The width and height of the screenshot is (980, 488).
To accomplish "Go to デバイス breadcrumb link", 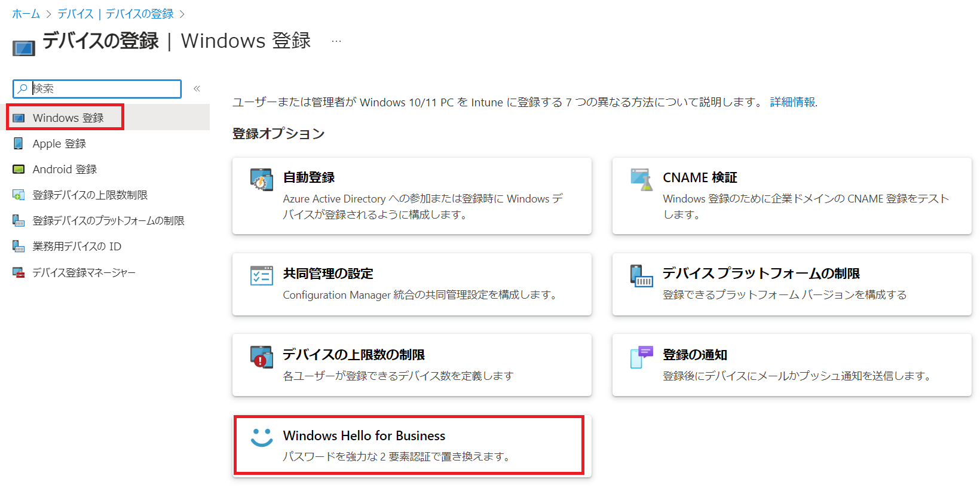I will pos(75,13).
